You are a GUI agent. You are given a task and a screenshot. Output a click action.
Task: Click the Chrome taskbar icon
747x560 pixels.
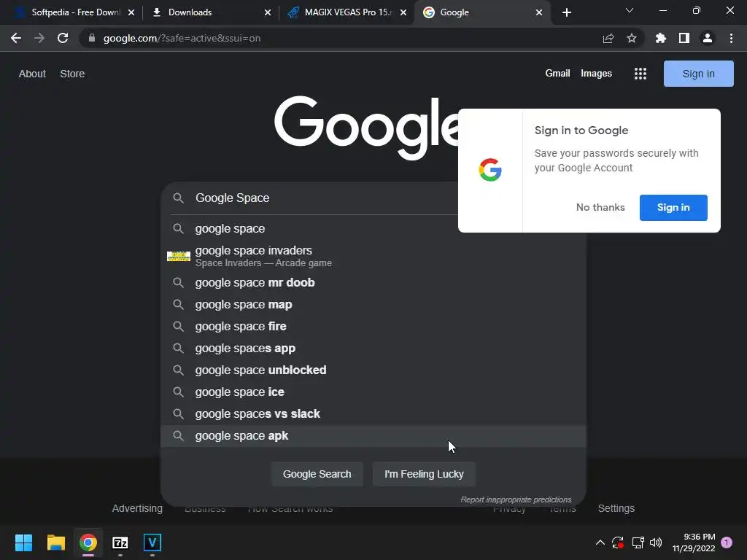[88, 542]
